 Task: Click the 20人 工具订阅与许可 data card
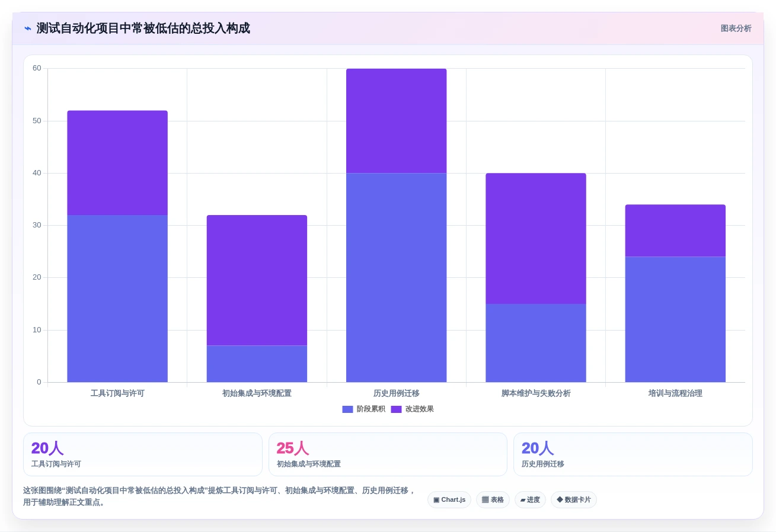[143, 454]
